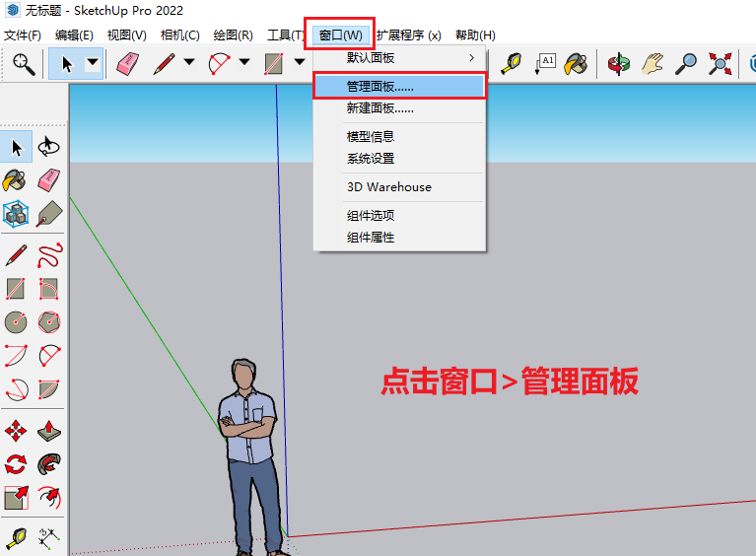Choose the Polygon tool
756x556 pixels.
coord(49,321)
